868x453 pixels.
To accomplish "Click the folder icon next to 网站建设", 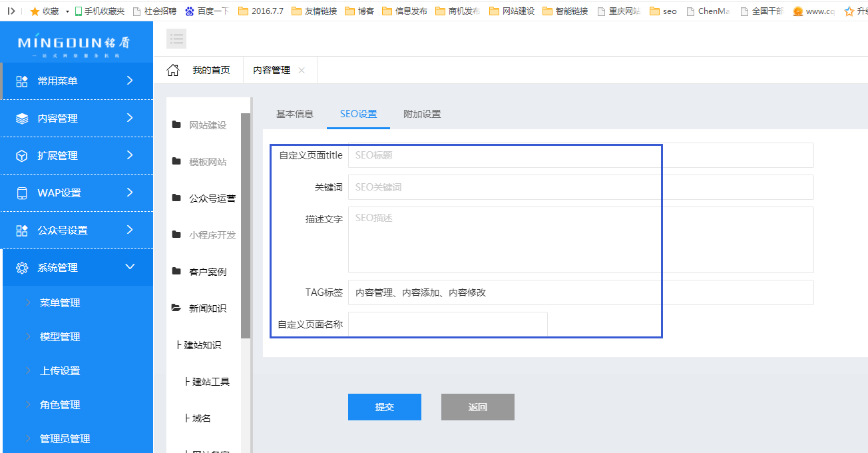I will [x=176, y=125].
